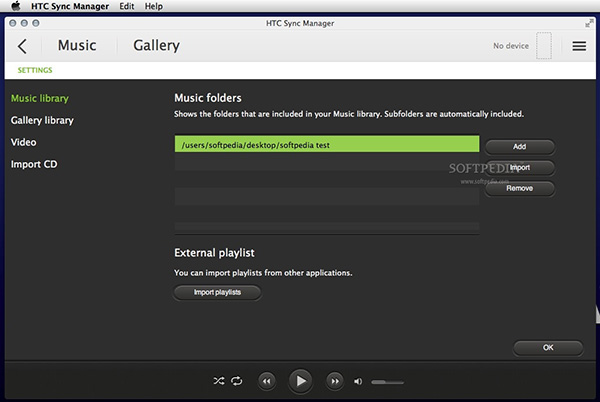600x402 pixels.
Task: Enter full screen with the expand arrows icon
Action: (589, 24)
